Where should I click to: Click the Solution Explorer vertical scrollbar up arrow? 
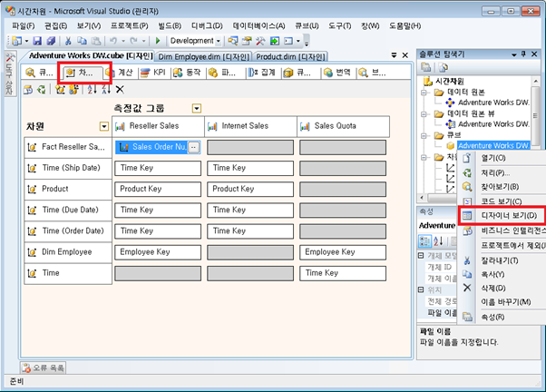tap(535, 82)
